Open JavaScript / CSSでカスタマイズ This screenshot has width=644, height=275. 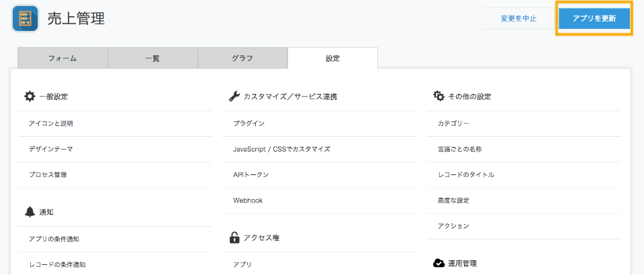click(x=281, y=149)
